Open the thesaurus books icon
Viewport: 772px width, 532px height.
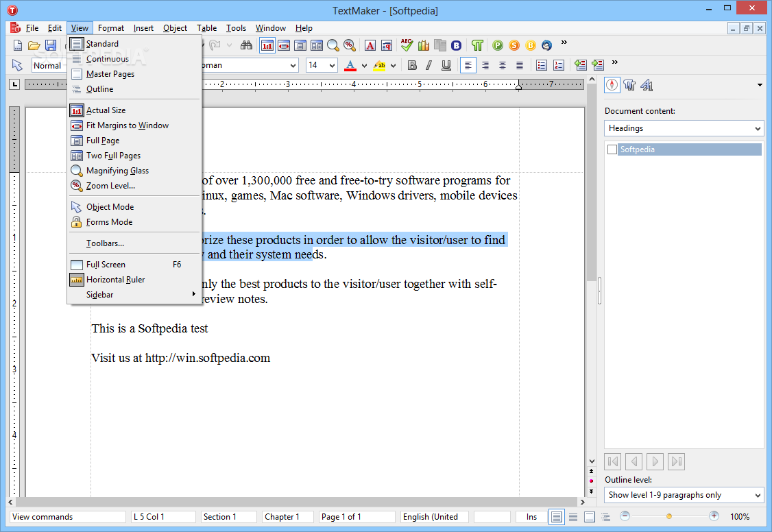(424, 46)
